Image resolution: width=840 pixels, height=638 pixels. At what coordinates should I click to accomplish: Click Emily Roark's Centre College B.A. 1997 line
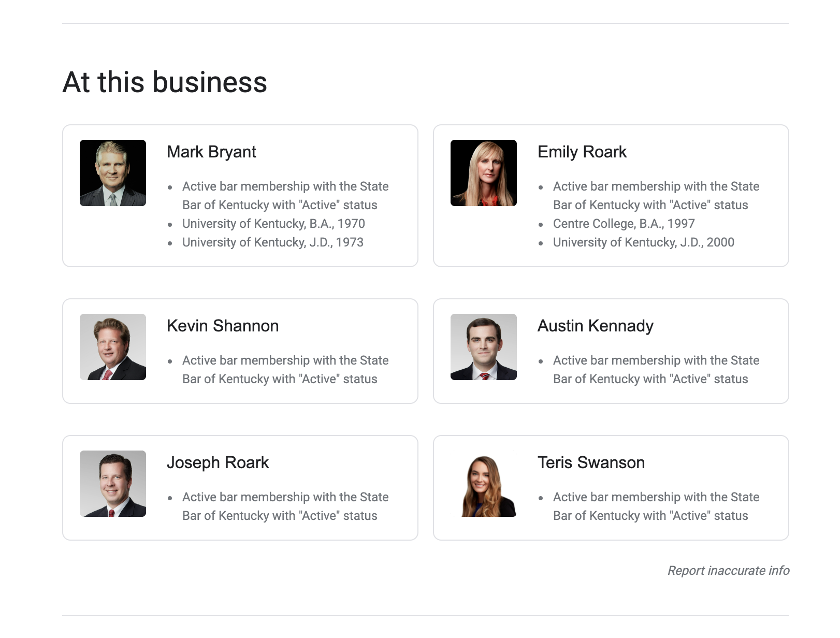pyautogui.click(x=624, y=224)
